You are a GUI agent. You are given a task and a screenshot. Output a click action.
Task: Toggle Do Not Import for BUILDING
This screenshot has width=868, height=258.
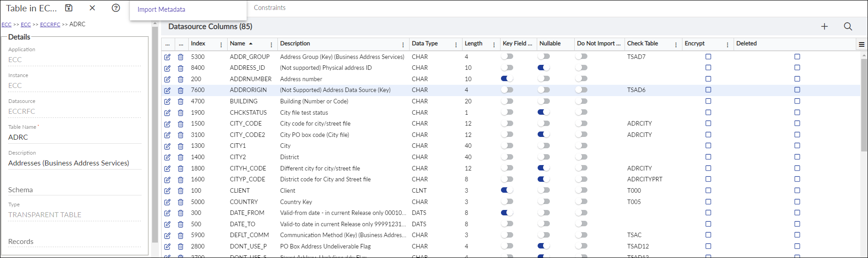581,101
